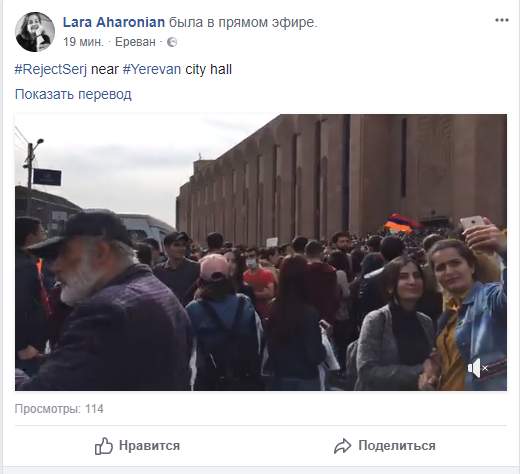Click Показать перевод to show translation
The image size is (520, 474).
[73, 94]
